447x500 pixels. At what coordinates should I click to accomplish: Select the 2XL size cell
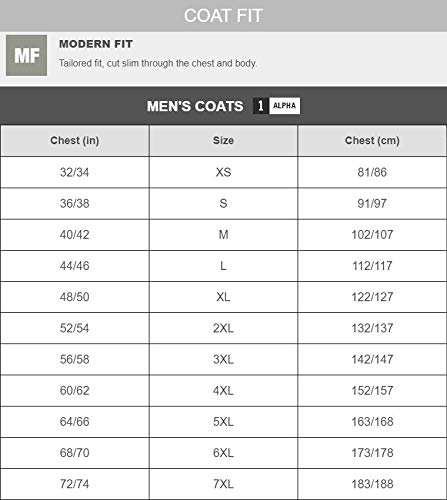coord(223,328)
